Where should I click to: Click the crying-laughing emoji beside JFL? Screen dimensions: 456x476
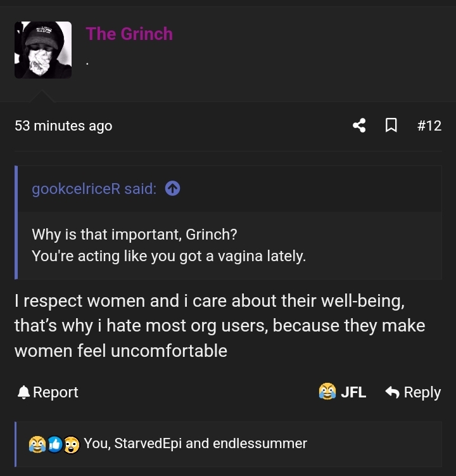tap(327, 392)
